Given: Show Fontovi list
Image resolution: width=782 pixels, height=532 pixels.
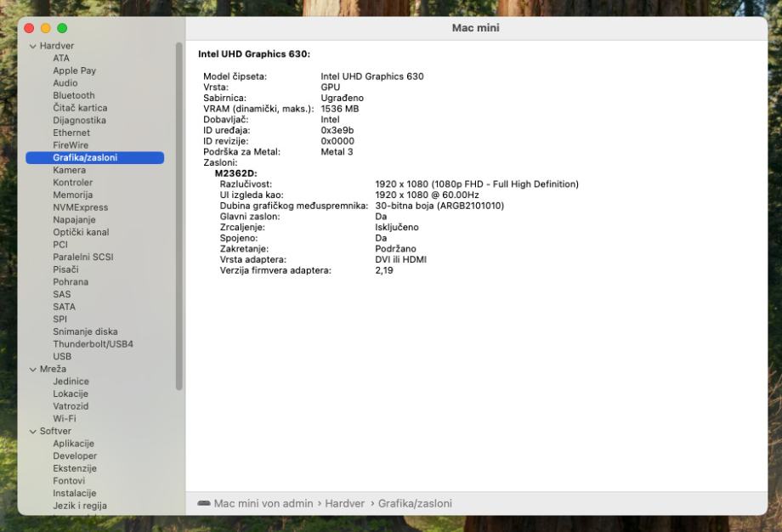Looking at the screenshot, I should click(69, 481).
